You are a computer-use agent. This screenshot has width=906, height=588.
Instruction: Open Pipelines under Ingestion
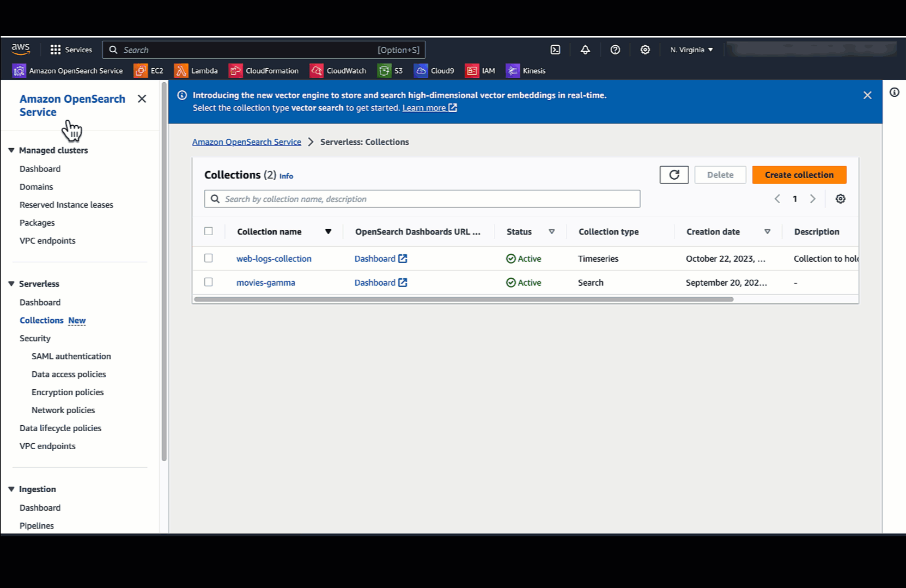[x=37, y=525]
